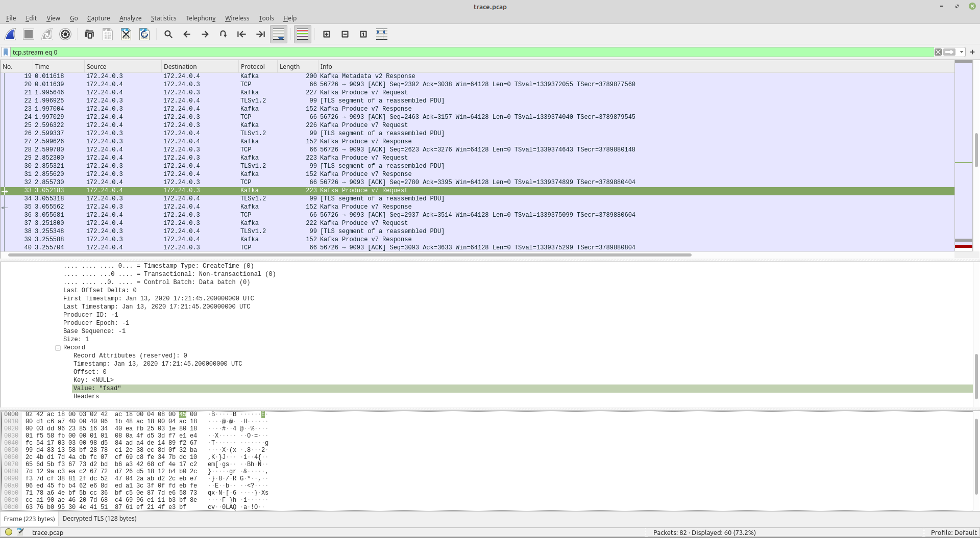
Task: Open the Statistics menu
Action: [163, 18]
